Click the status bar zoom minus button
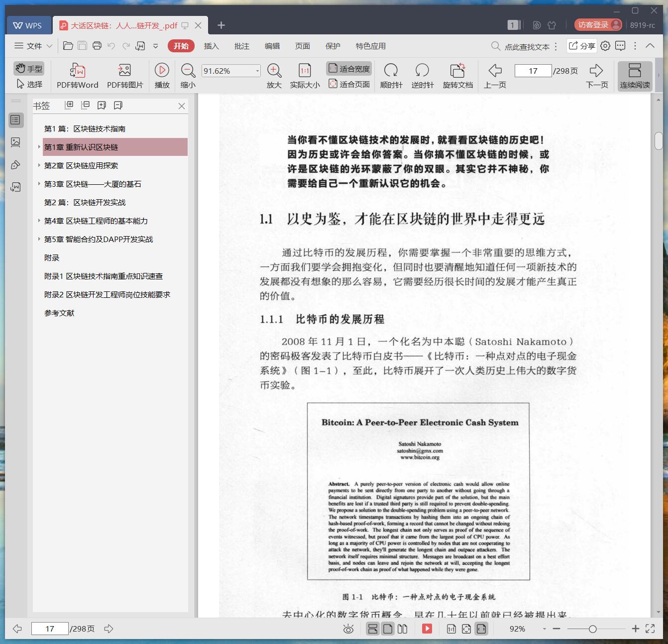This screenshot has height=644, width=668. coord(557,629)
